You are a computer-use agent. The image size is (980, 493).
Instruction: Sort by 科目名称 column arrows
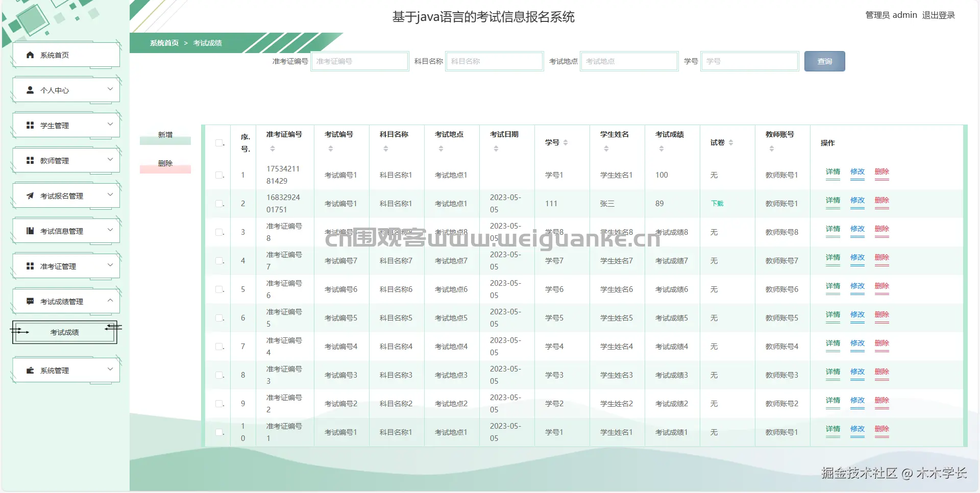click(386, 149)
